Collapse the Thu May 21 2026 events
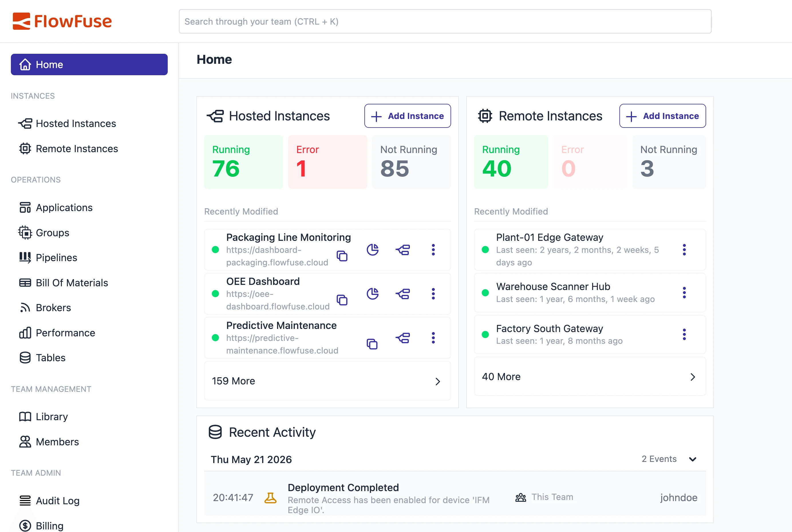792x532 pixels. [x=692, y=459]
